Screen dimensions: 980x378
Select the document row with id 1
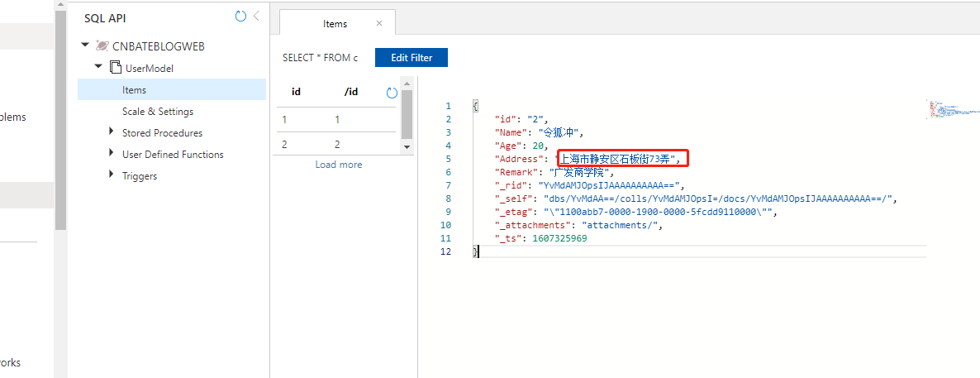336,120
